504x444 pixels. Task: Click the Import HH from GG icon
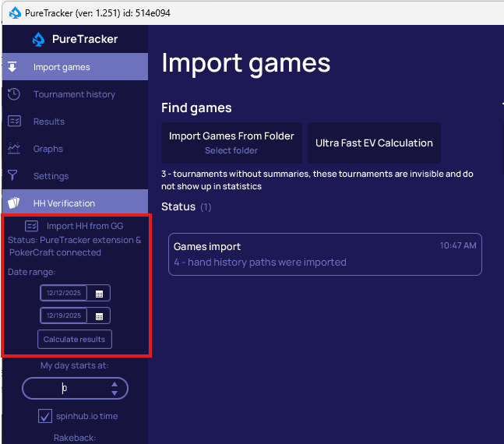click(31, 226)
